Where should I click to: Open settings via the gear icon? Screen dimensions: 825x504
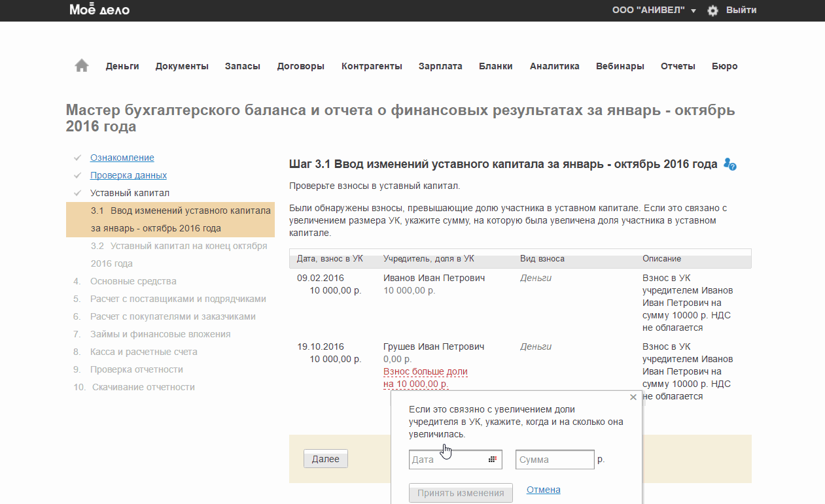click(712, 10)
